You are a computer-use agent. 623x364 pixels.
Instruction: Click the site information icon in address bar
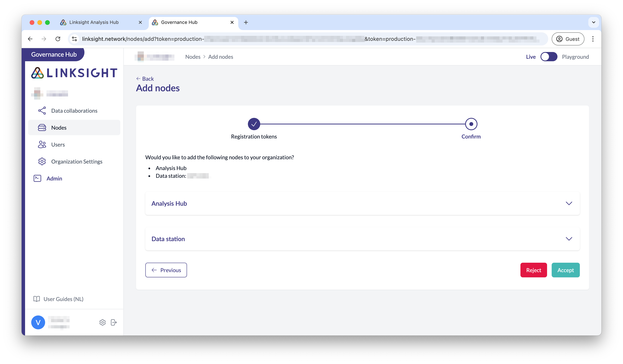74,39
